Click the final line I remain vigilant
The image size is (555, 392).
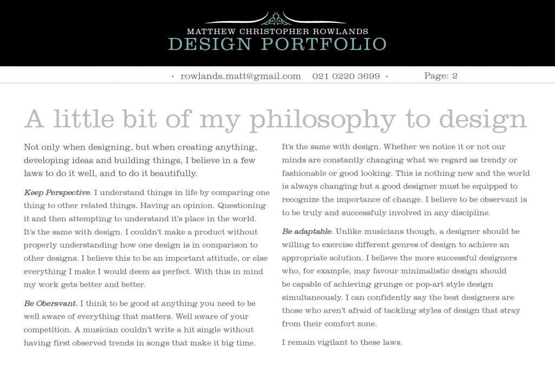(342, 343)
